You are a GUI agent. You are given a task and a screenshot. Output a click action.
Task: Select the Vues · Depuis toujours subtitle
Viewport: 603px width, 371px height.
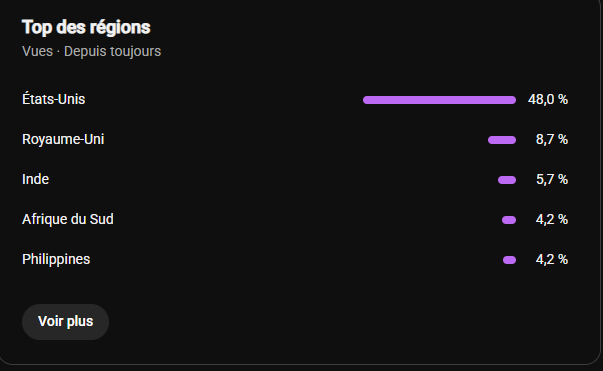92,51
